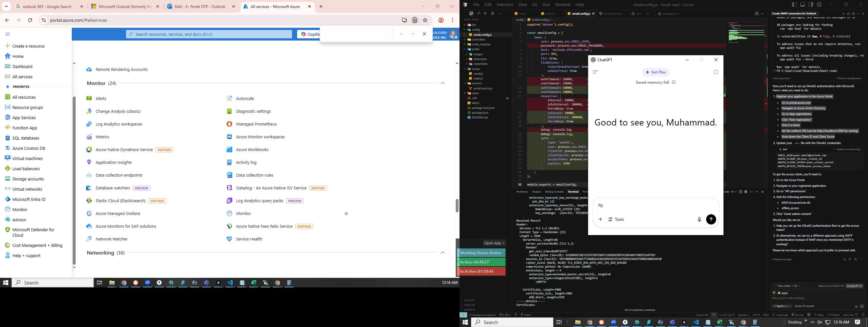Collapse the Monitor services section
This screenshot has height=327, width=868.
tap(443, 83)
